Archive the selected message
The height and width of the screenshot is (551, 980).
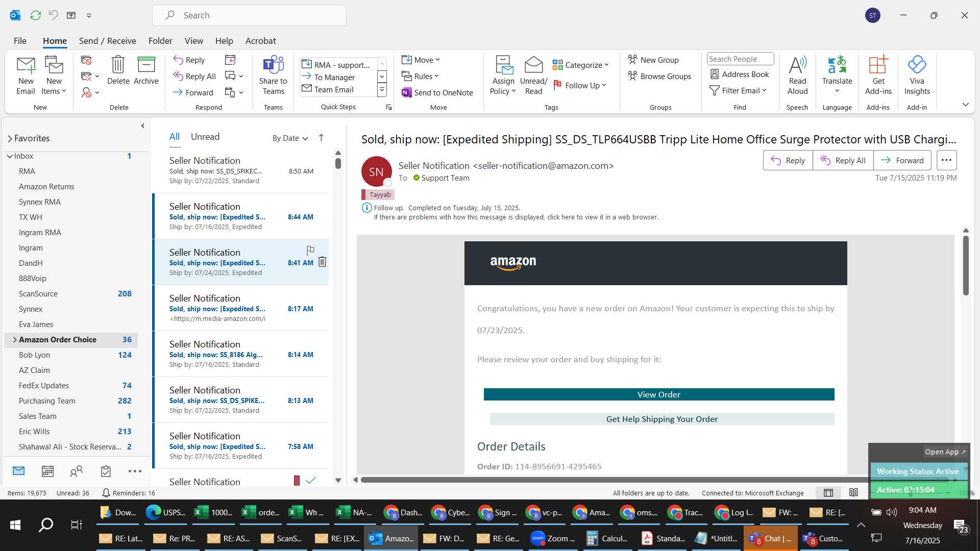click(x=146, y=70)
